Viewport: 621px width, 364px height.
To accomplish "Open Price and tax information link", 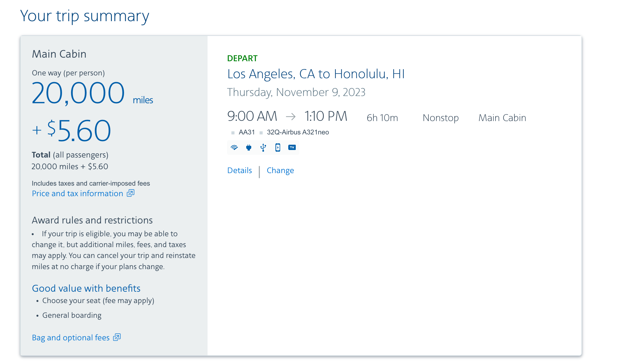I will [x=77, y=193].
